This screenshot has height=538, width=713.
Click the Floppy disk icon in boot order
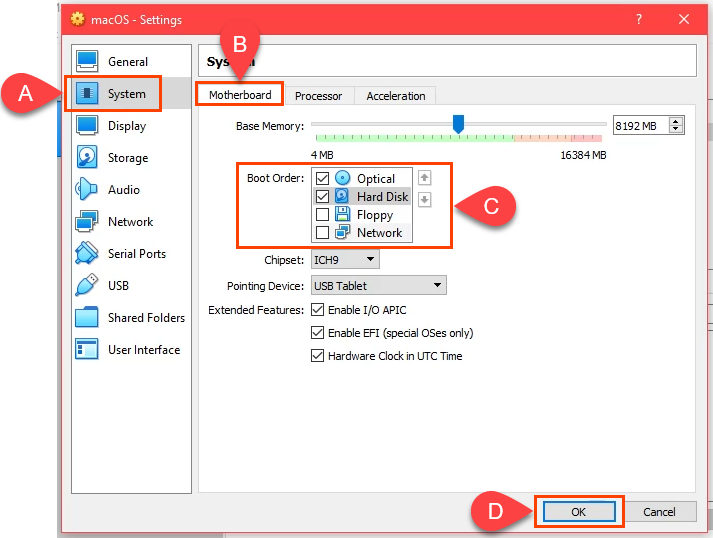tap(342, 214)
